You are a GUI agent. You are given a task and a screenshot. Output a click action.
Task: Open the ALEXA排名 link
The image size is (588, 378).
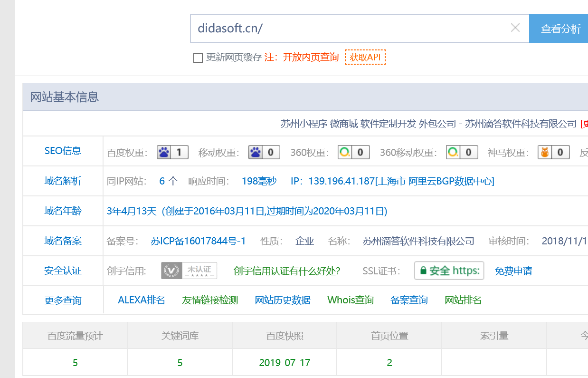[x=142, y=300]
